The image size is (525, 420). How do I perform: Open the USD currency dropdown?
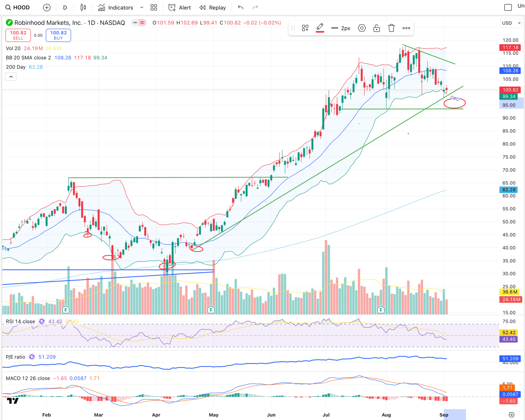tap(511, 23)
